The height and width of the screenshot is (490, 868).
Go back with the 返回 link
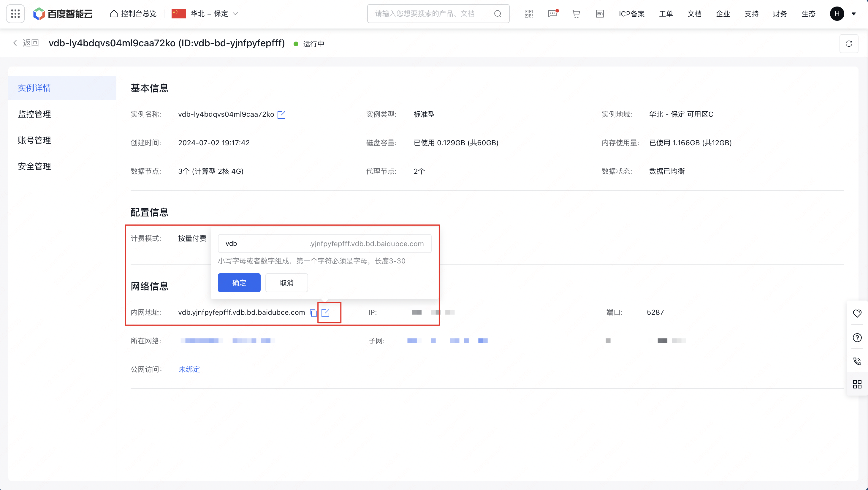pos(26,43)
